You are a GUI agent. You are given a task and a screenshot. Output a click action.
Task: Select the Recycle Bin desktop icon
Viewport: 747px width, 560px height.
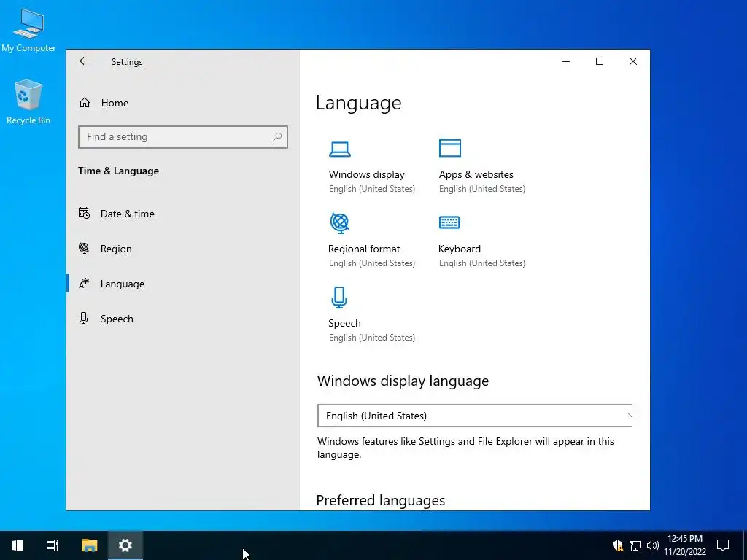(28, 102)
